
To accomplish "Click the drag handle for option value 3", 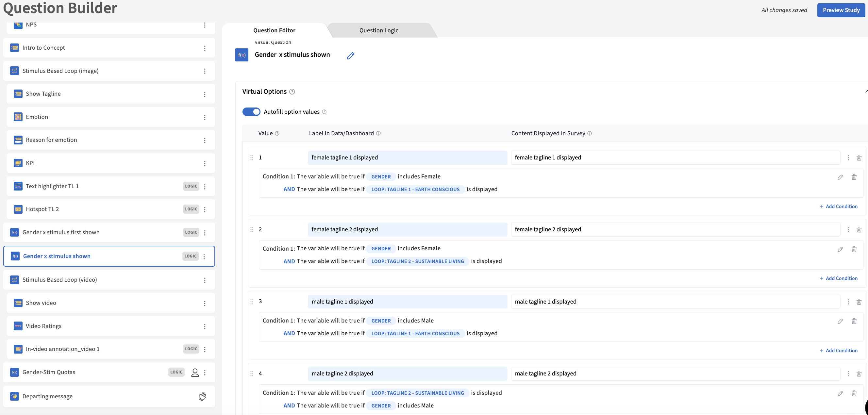I will coord(252,302).
